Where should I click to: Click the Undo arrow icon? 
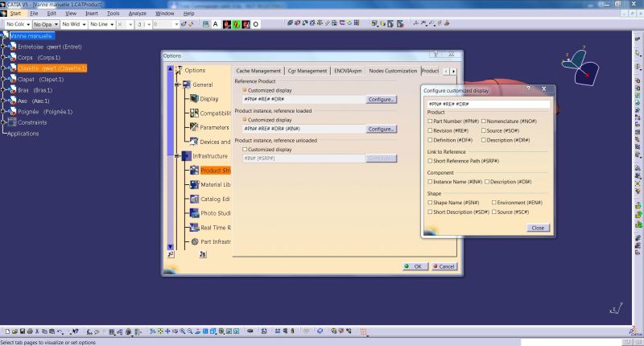pos(60,332)
